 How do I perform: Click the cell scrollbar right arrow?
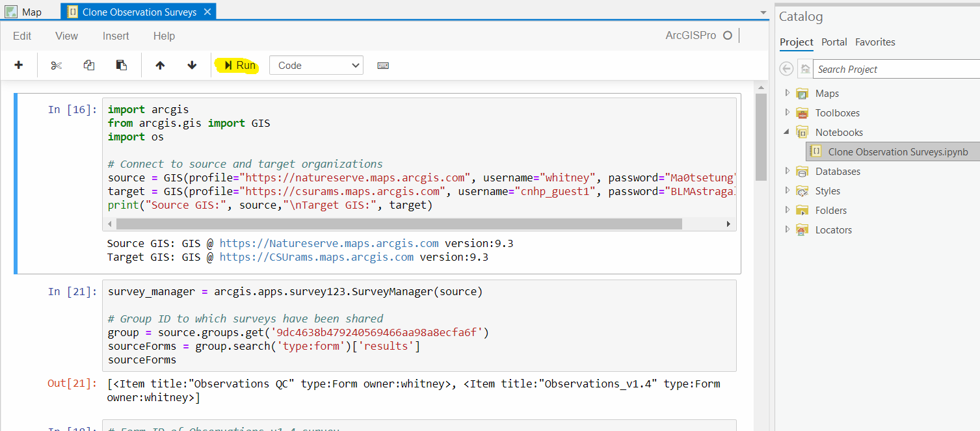(x=728, y=224)
